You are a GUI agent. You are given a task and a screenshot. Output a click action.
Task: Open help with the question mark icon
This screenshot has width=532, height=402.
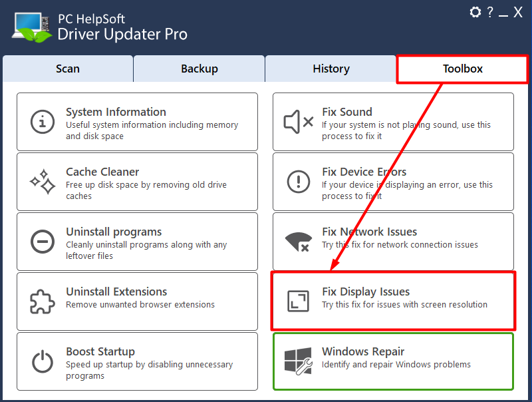(490, 12)
